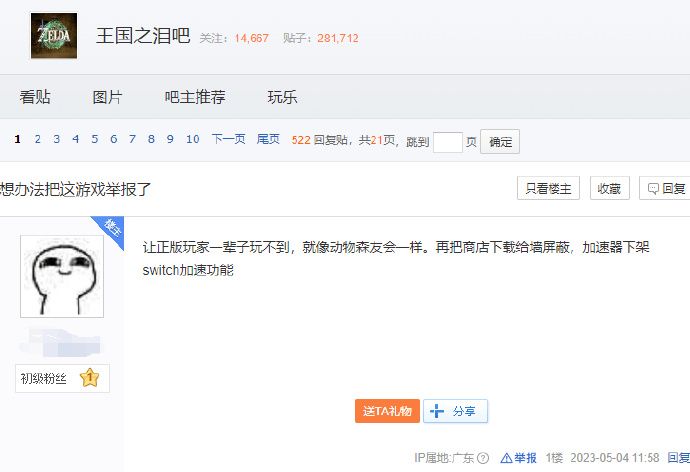Send gift with 送TA礼物 button
This screenshot has width=690, height=472.
pos(387,411)
